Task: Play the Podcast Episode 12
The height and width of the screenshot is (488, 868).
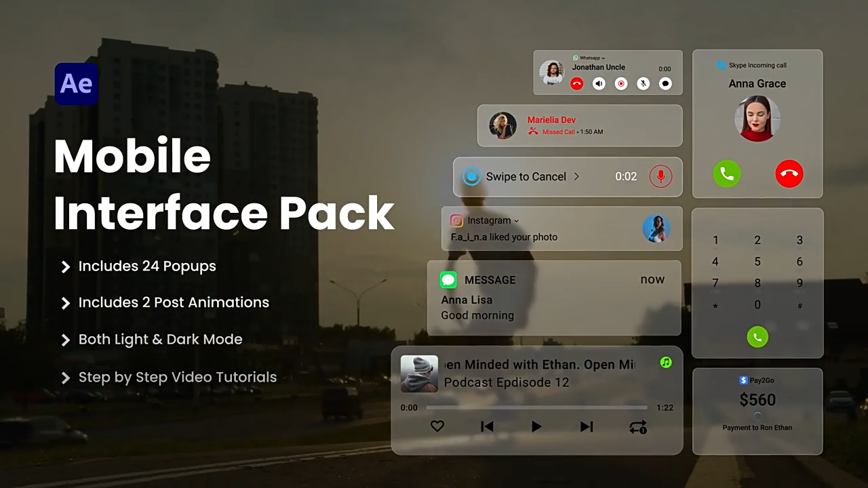Action: click(536, 426)
